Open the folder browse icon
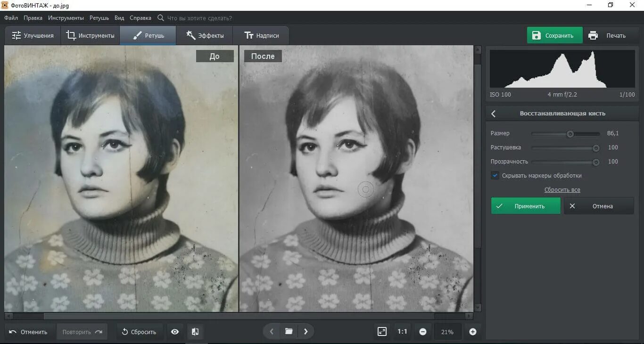The width and height of the screenshot is (644, 344). tap(289, 331)
